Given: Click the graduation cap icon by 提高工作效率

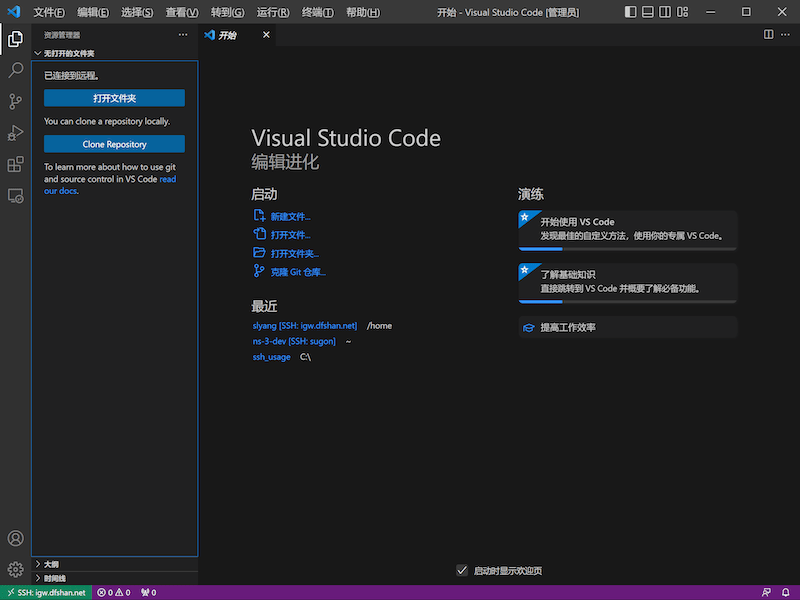Looking at the screenshot, I should [529, 328].
